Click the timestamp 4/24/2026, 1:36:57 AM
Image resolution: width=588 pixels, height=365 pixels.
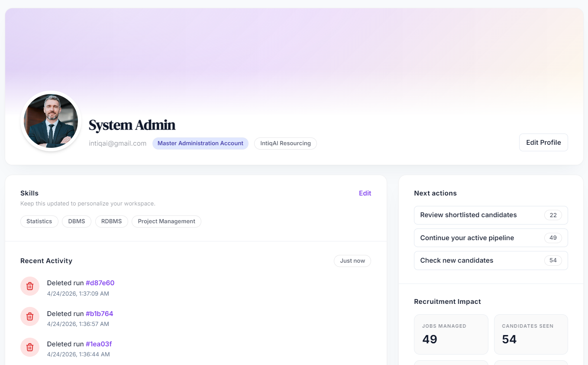pyautogui.click(x=78, y=324)
